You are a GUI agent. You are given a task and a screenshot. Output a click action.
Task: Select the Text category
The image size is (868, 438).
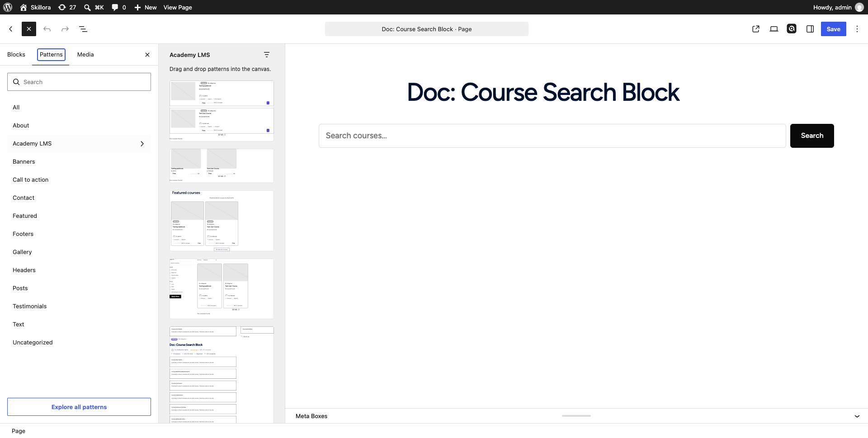[79, 324]
